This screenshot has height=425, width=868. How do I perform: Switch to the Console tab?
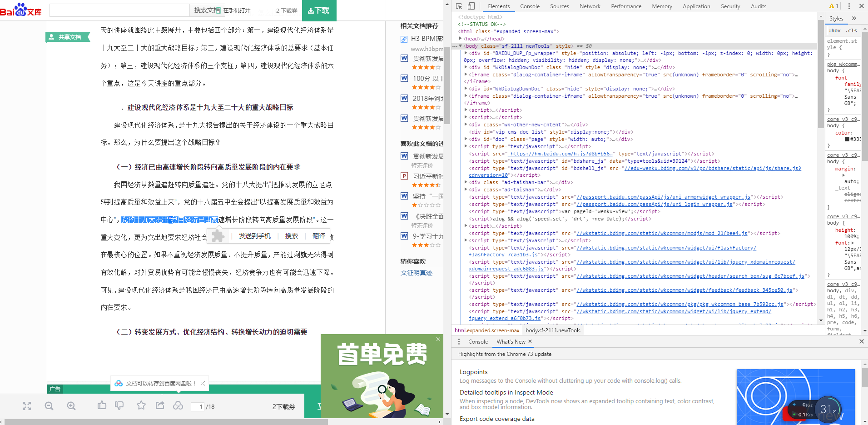[530, 6]
